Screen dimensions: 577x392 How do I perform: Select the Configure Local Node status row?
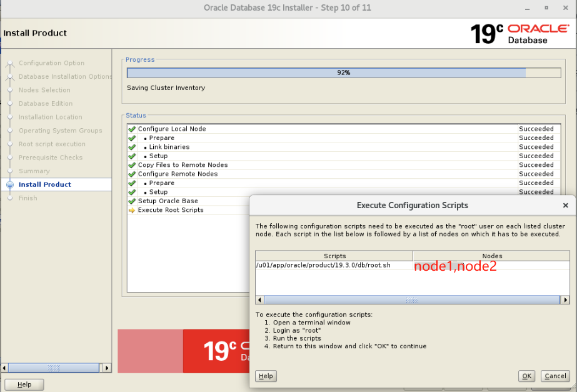tap(344, 129)
